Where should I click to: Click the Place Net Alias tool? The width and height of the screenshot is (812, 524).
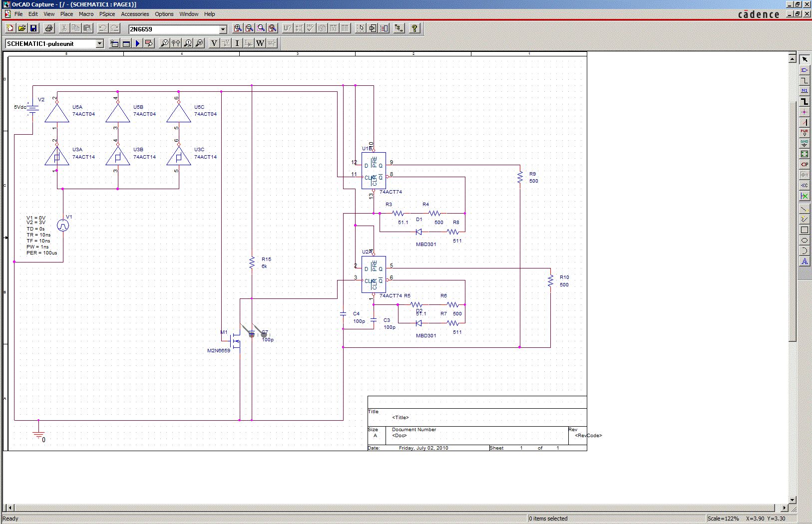tap(804, 91)
